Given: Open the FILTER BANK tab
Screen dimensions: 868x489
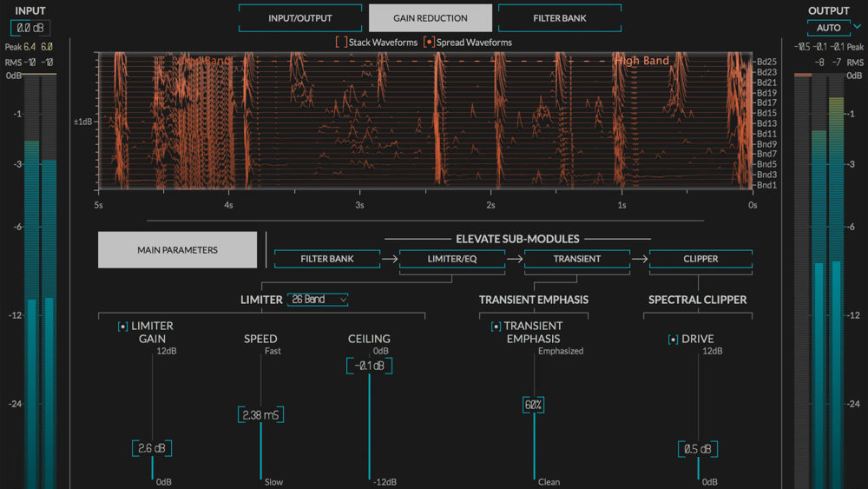Looking at the screenshot, I should 561,18.
